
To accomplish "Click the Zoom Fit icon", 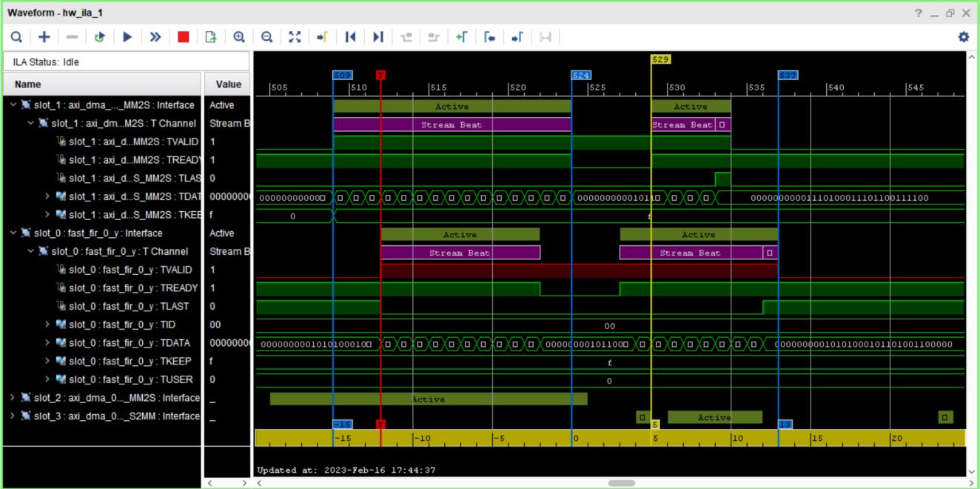I will coord(295,36).
